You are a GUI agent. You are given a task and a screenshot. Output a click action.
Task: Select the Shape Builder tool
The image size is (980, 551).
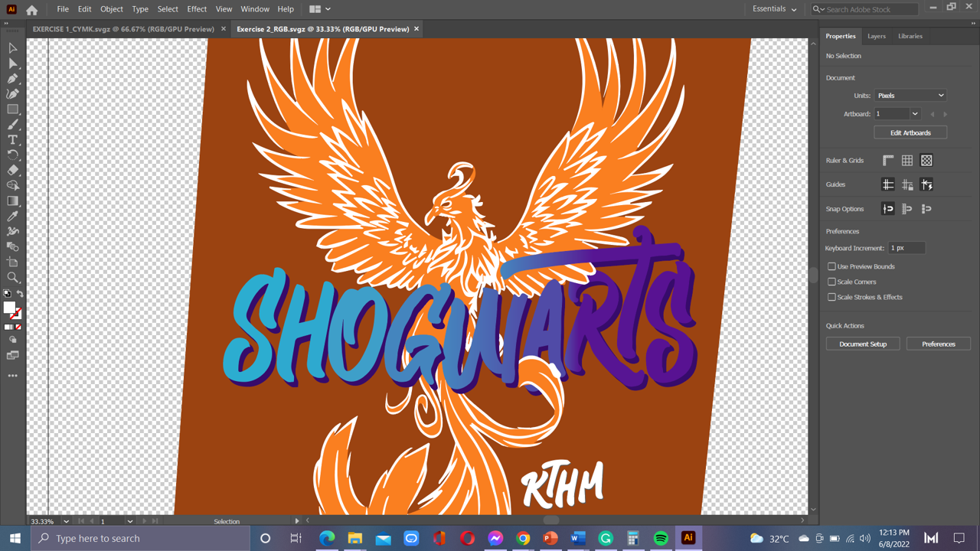pos(13,186)
